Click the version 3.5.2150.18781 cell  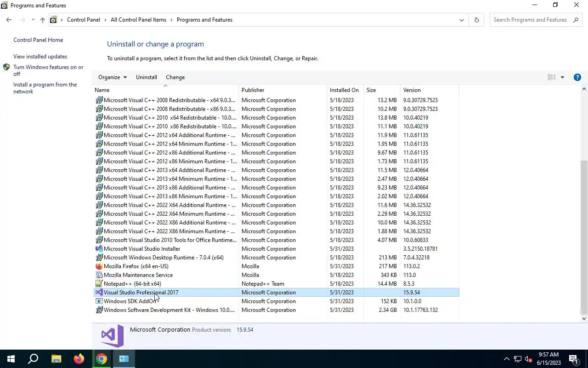(420, 249)
